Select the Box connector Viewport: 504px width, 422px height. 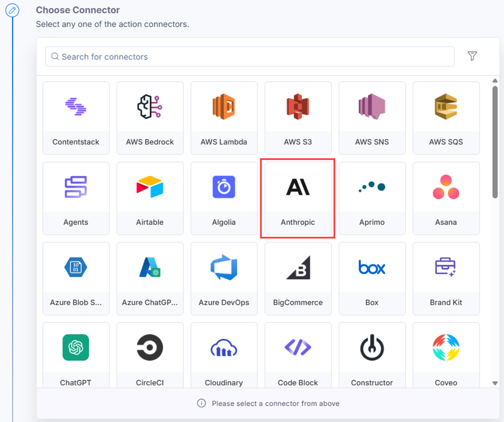(372, 279)
